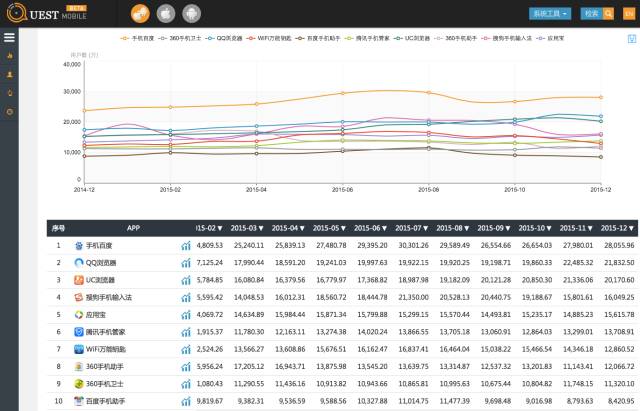
Task: Select the Android platform icon
Action: (x=191, y=14)
